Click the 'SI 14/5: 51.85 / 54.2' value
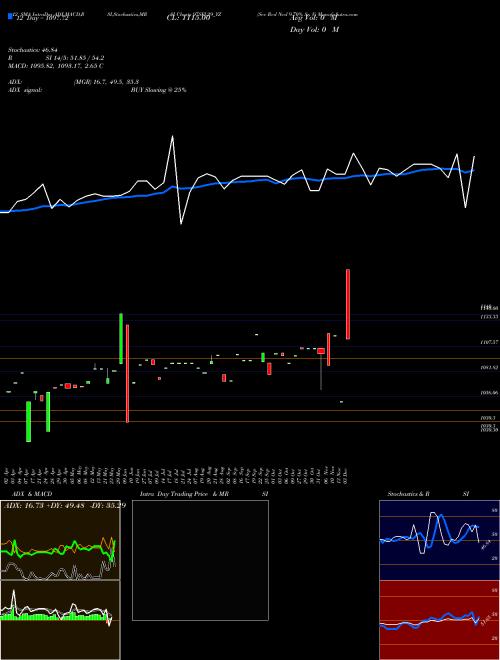Viewport: 500px width, 660px height. [75, 58]
